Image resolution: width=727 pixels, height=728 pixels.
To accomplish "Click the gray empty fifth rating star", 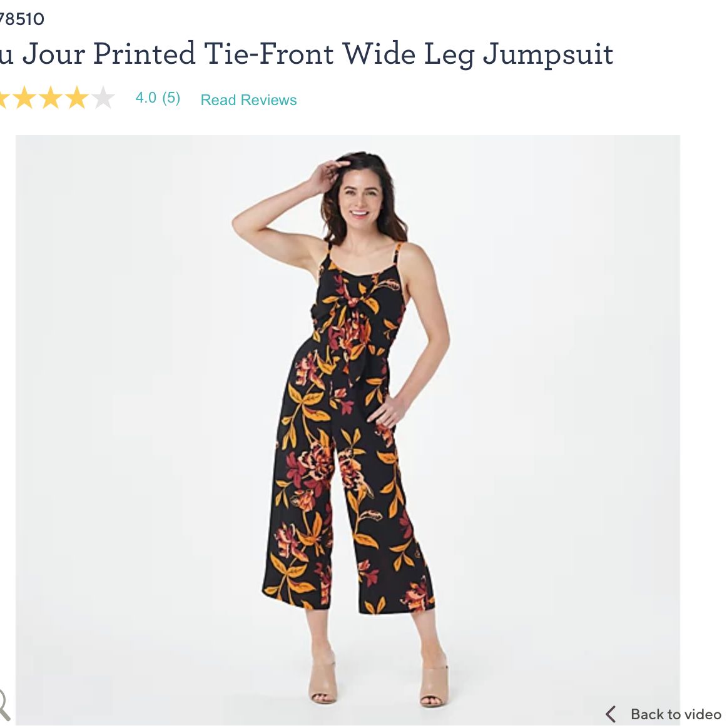I will pos(103,98).
